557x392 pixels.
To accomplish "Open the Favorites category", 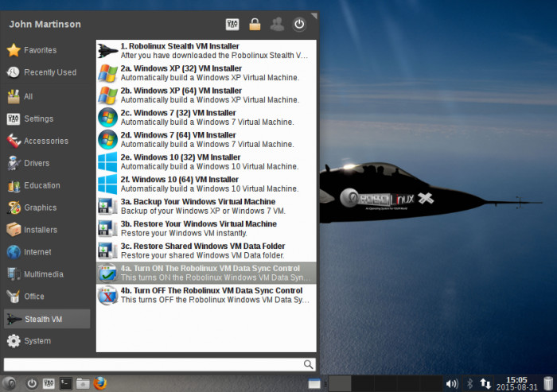I will point(46,50).
